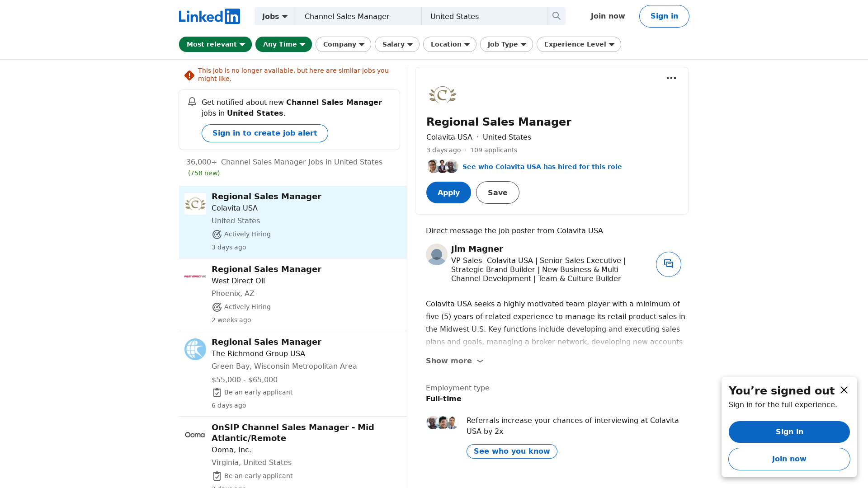Click the Colavita USA logo in job detail
Image resolution: width=868 pixels, height=488 pixels.
click(443, 95)
